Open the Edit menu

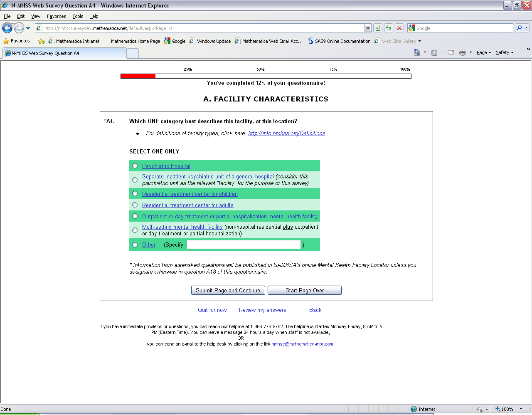(x=21, y=16)
